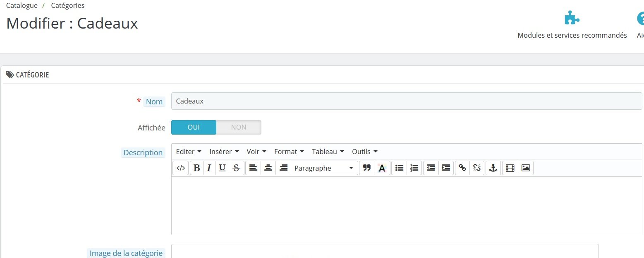
Task: Go to Catalogue breadcrumb
Action: pyautogui.click(x=22, y=5)
